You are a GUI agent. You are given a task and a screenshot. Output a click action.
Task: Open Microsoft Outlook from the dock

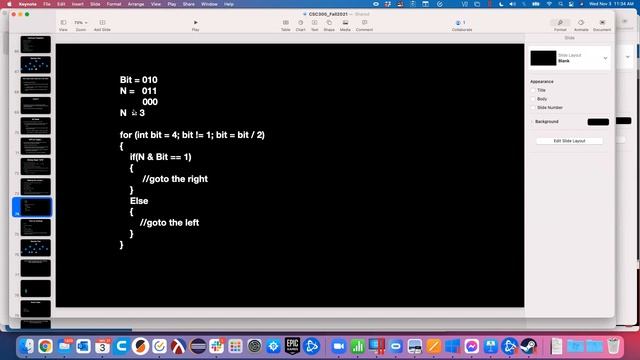click(83, 346)
